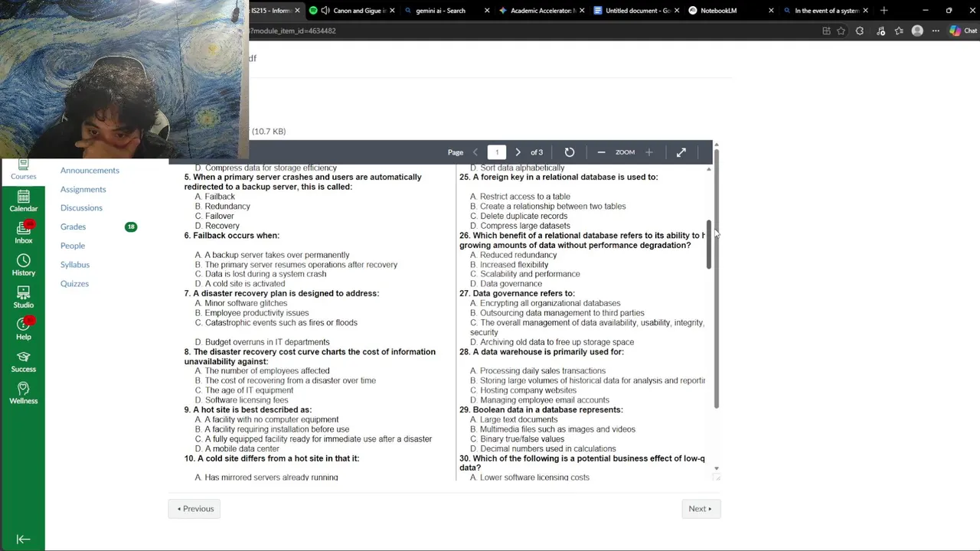The height and width of the screenshot is (551, 980).
Task: Open Courses in Canvas sidebar
Action: [23, 171]
